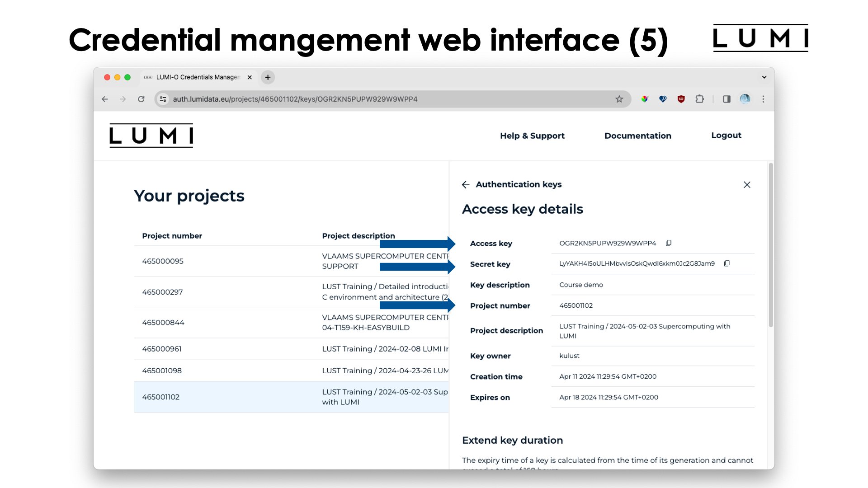Copy the Secret key value
The height and width of the screenshot is (488, 868).
727,263
